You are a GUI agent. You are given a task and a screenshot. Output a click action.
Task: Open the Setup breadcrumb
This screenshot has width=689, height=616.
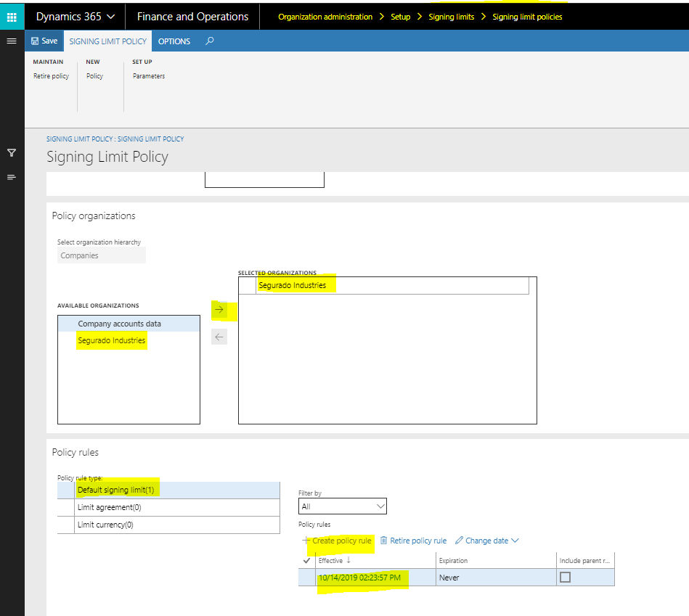tap(400, 17)
